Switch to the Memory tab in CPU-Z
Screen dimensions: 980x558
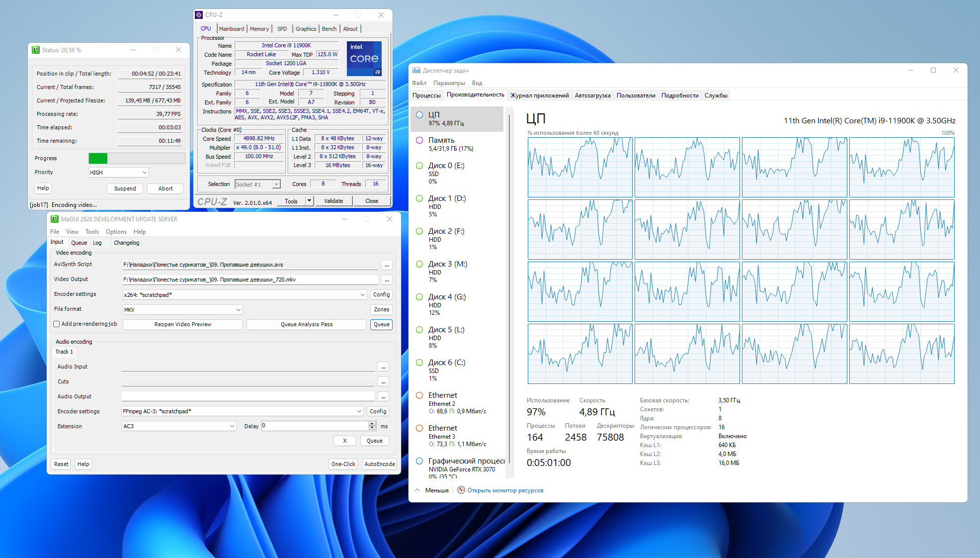point(259,29)
